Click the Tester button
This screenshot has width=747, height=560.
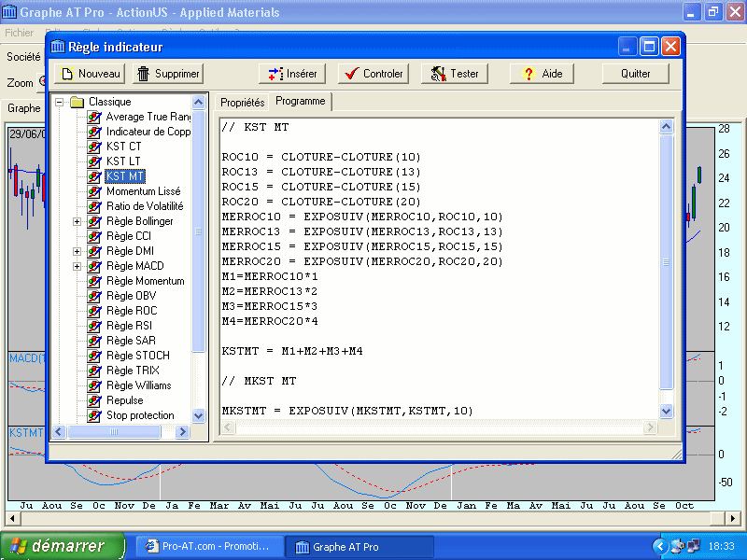(455, 74)
